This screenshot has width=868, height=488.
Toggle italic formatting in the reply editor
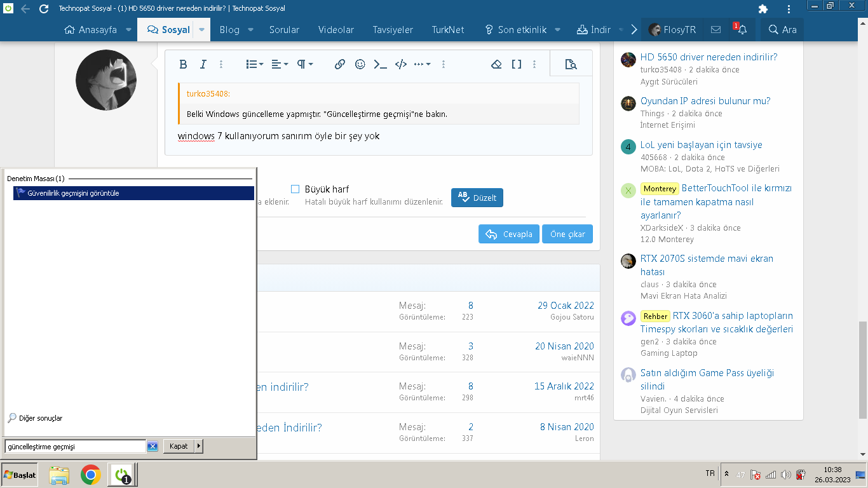coord(203,64)
